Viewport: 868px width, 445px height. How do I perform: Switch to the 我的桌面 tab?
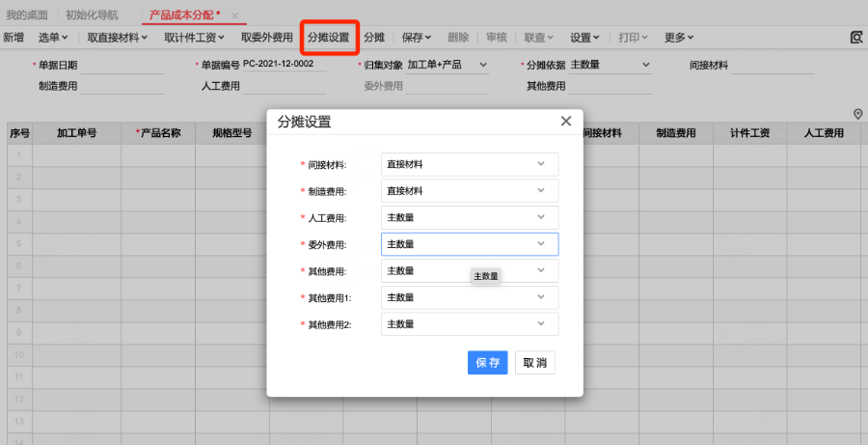(x=27, y=15)
